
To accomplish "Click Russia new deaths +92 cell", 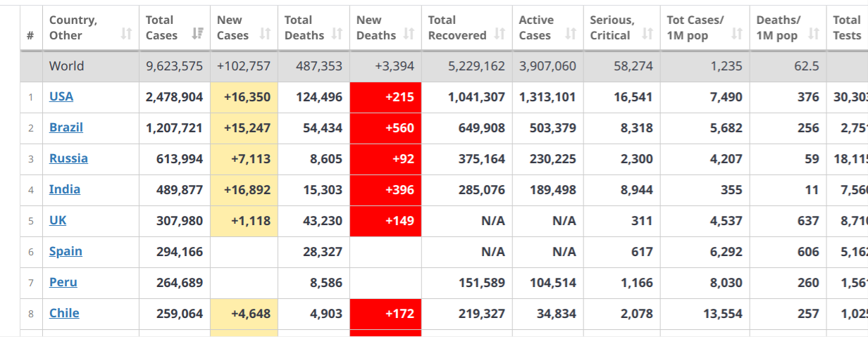I will click(x=385, y=159).
